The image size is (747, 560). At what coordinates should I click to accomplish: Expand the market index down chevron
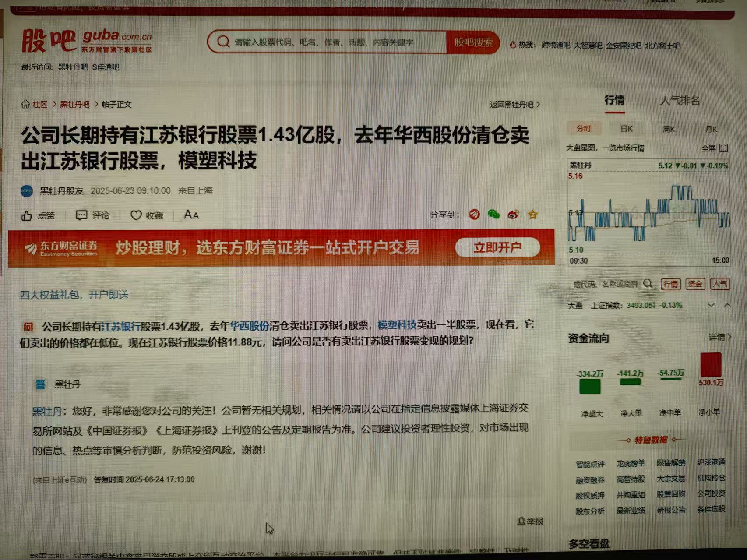[711, 305]
